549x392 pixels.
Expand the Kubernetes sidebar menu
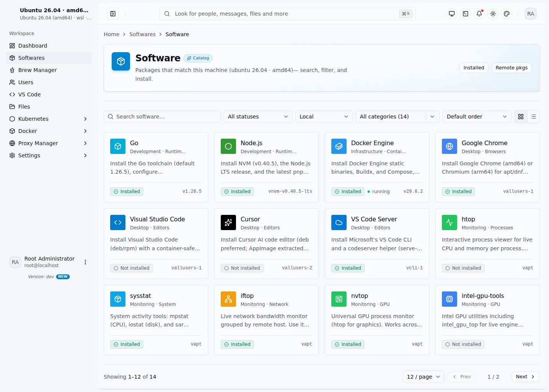pyautogui.click(x=49, y=119)
